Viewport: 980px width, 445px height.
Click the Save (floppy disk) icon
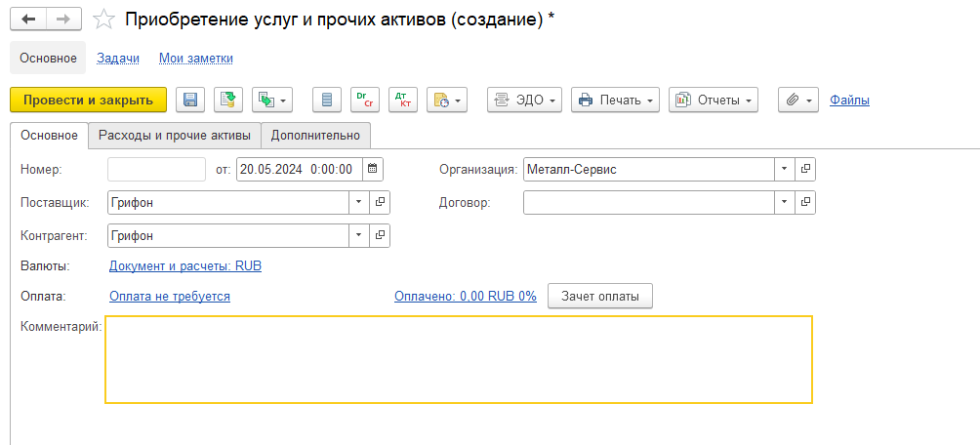click(190, 100)
